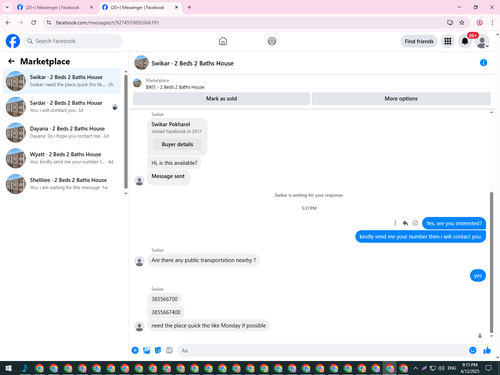Open Buyer details
Screen dimensions: 500x375
click(x=177, y=144)
